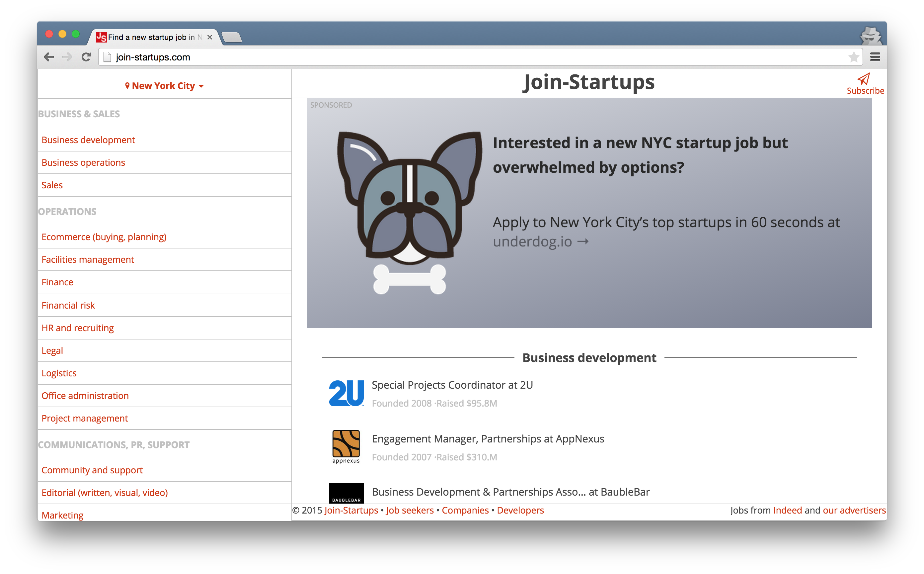Open Engagement Manager, Partnerships at AppNexus job
This screenshot has width=924, height=574.
[488, 438]
